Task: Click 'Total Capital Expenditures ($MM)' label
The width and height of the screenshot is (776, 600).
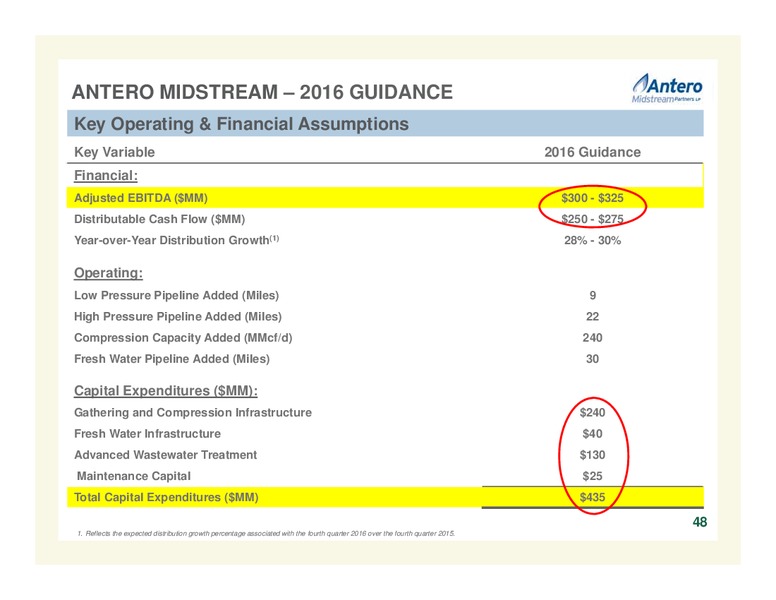Action: [166, 498]
